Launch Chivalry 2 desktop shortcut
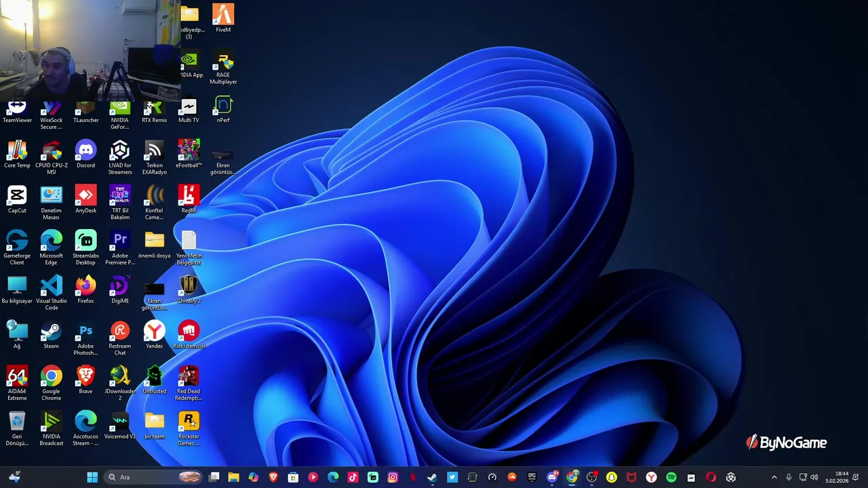The width and height of the screenshot is (868, 488). tap(189, 290)
